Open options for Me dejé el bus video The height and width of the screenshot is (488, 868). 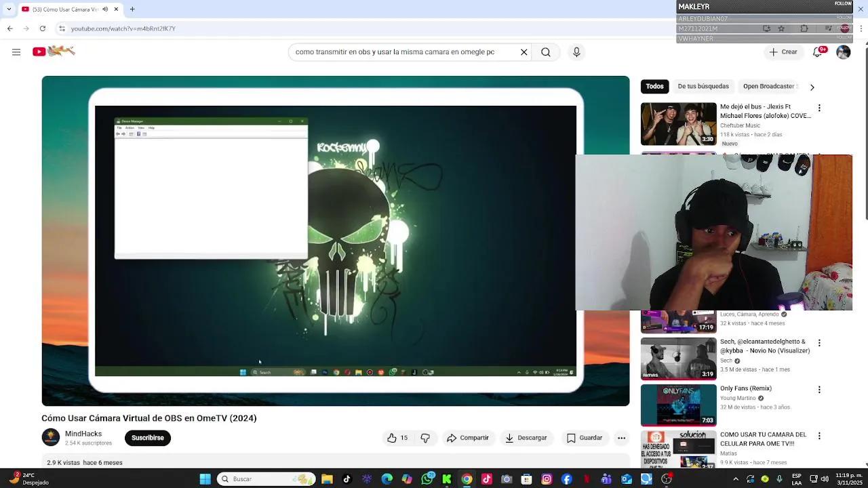[x=819, y=108]
